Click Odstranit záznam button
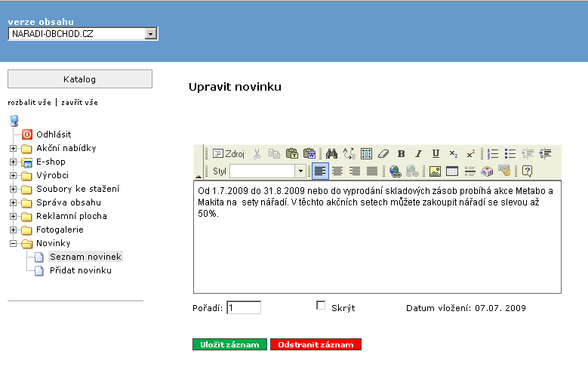The image size is (588, 370). click(x=316, y=344)
